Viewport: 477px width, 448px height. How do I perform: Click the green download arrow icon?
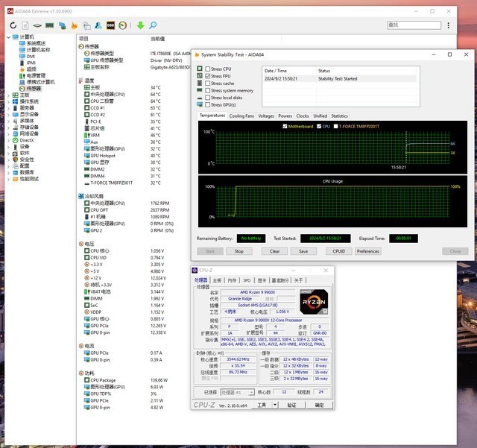click(x=140, y=25)
